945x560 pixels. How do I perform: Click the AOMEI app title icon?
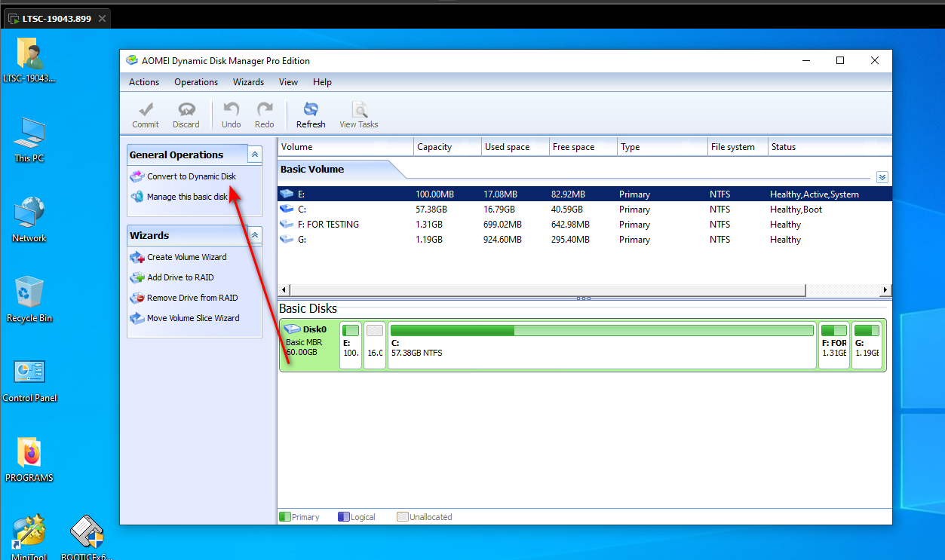[x=131, y=61]
